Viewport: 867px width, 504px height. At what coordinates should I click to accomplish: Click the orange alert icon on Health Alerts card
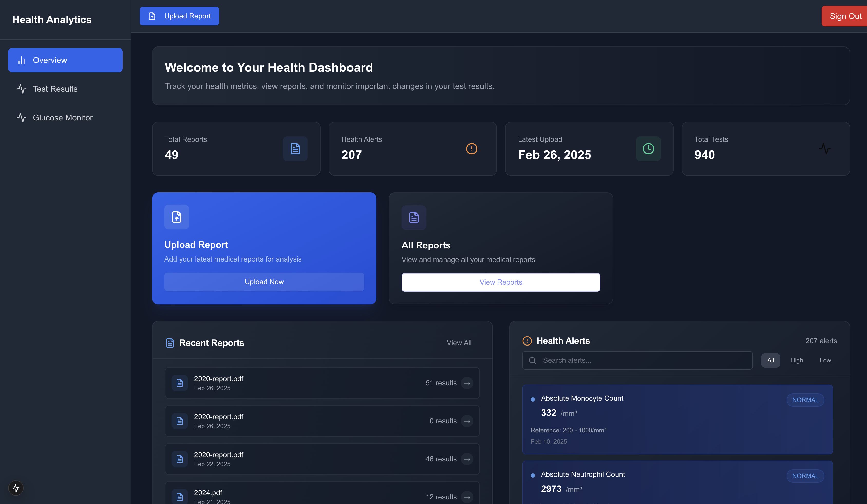coord(471,149)
